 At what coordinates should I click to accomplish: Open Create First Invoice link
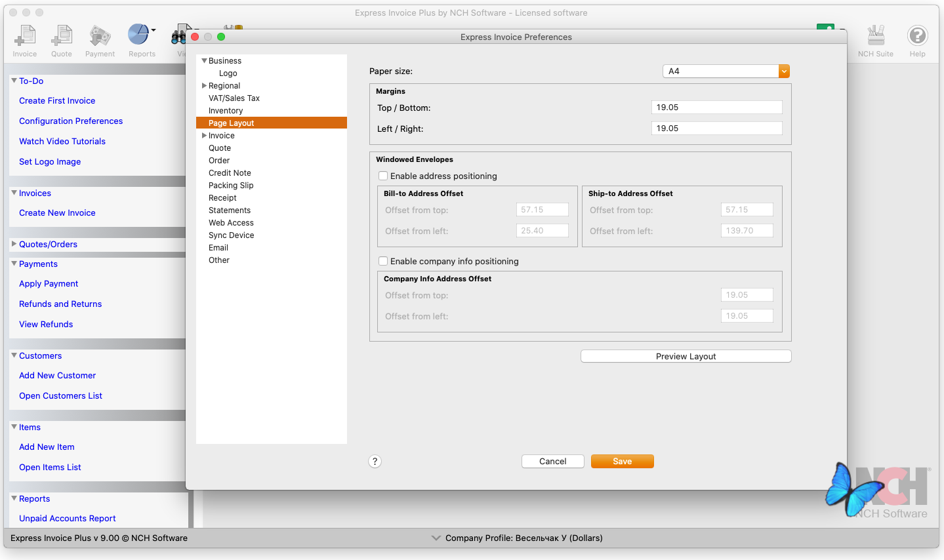(x=57, y=101)
